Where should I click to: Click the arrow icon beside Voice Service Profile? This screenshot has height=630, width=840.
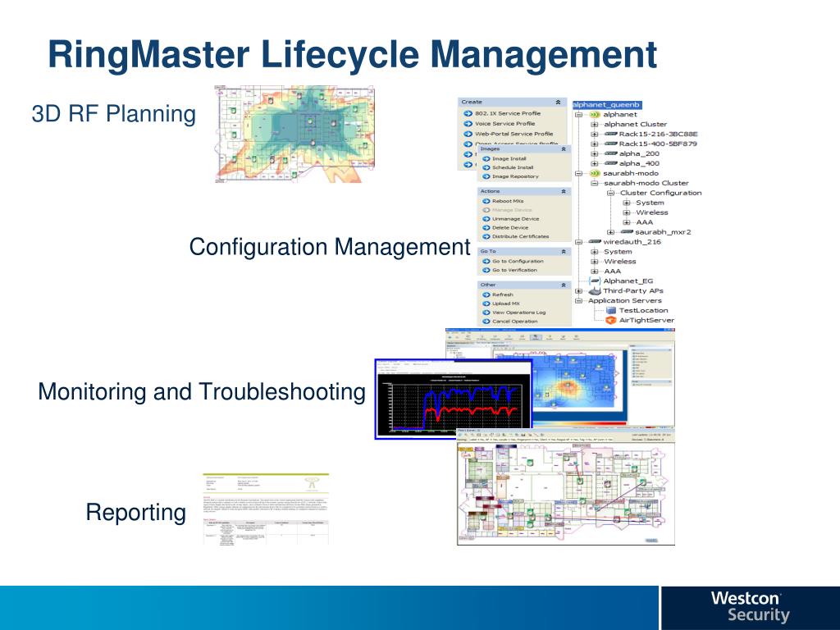click(467, 124)
